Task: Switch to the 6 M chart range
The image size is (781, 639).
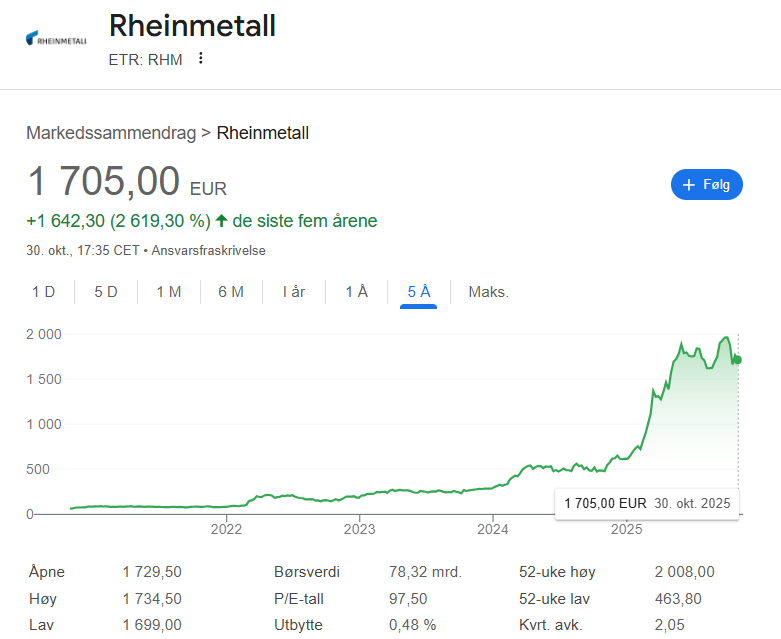Action: click(231, 292)
